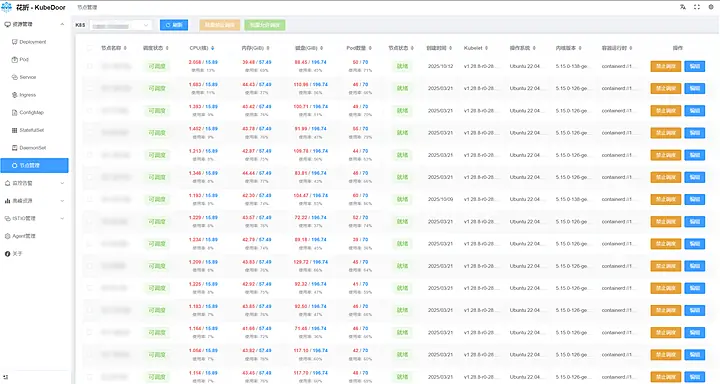Sort by 节点状态 column sort icon
720x384 pixels.
[412, 48]
